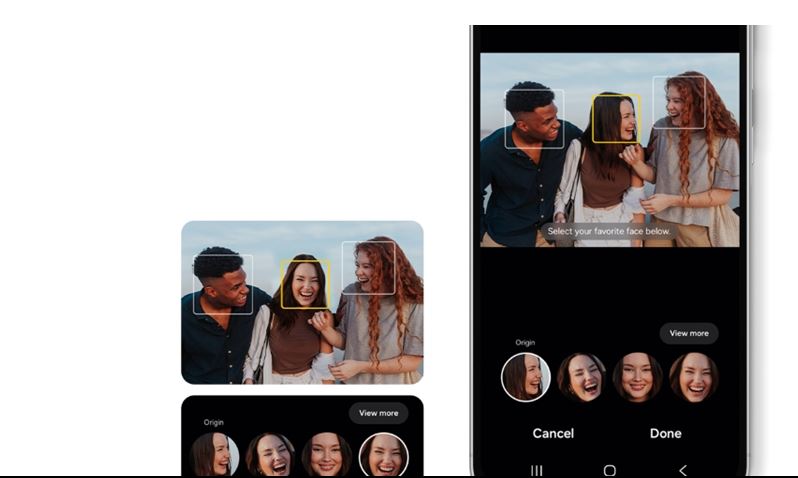
Task: Select the Origin face in left card
Action: point(214,455)
